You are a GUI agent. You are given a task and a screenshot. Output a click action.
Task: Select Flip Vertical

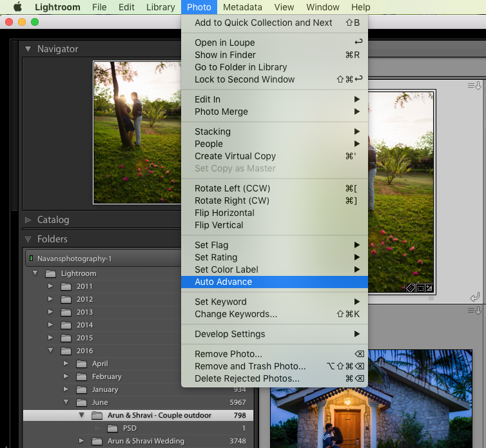275,225
